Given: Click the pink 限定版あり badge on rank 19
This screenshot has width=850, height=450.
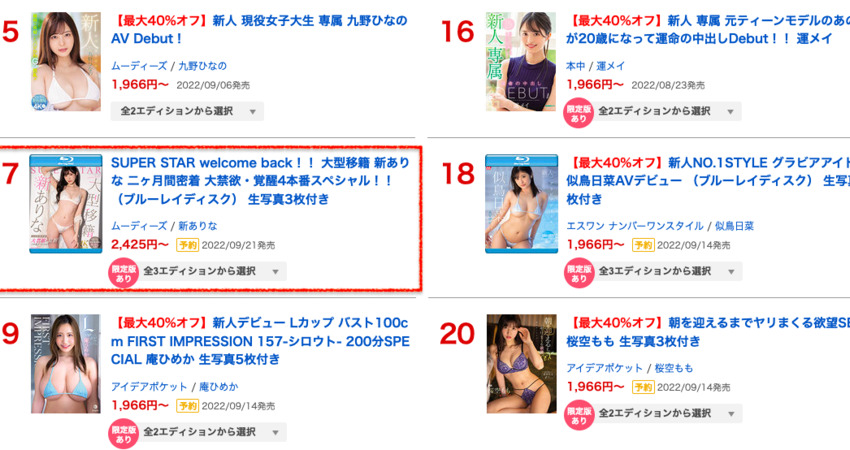Looking at the screenshot, I should pos(123,433).
